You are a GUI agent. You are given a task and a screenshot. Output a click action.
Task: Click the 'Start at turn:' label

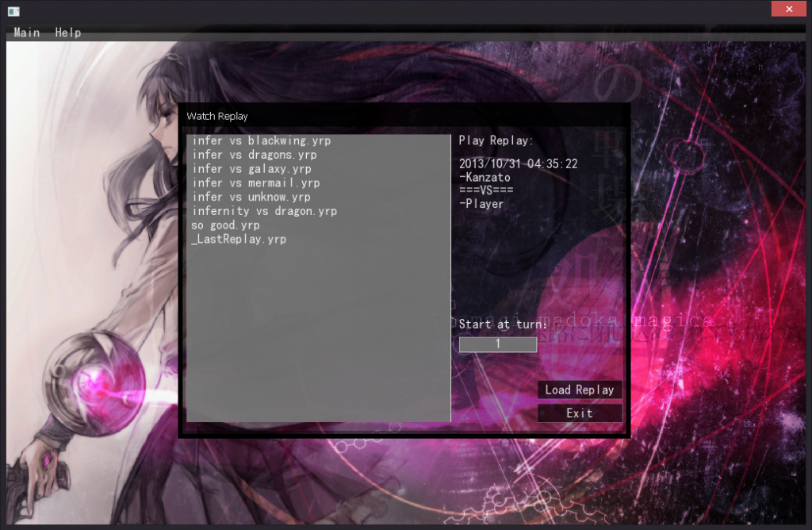point(503,325)
